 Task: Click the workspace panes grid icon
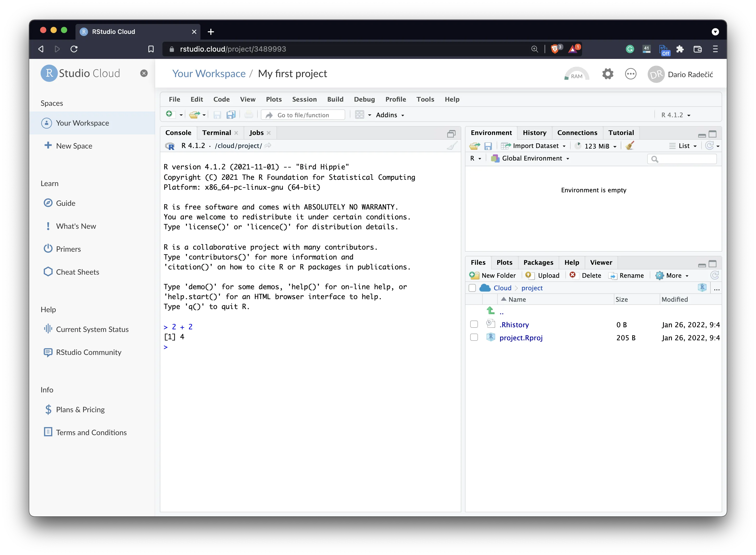(x=360, y=115)
